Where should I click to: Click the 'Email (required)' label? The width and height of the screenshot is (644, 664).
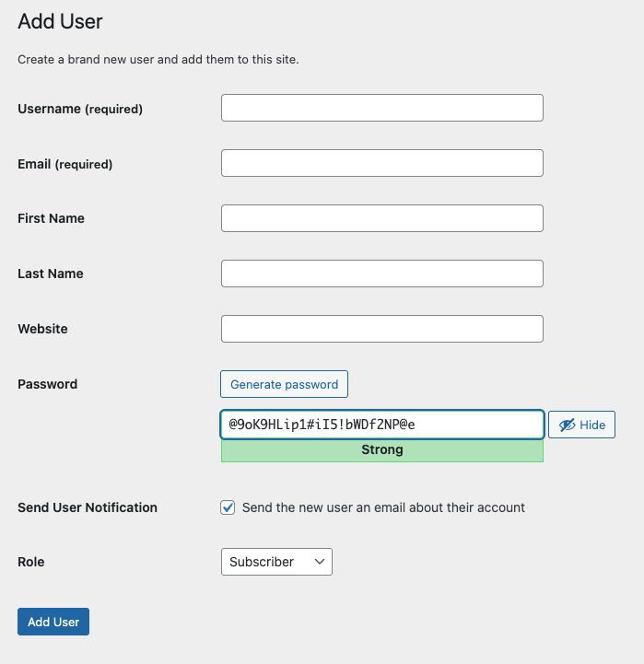click(x=65, y=164)
